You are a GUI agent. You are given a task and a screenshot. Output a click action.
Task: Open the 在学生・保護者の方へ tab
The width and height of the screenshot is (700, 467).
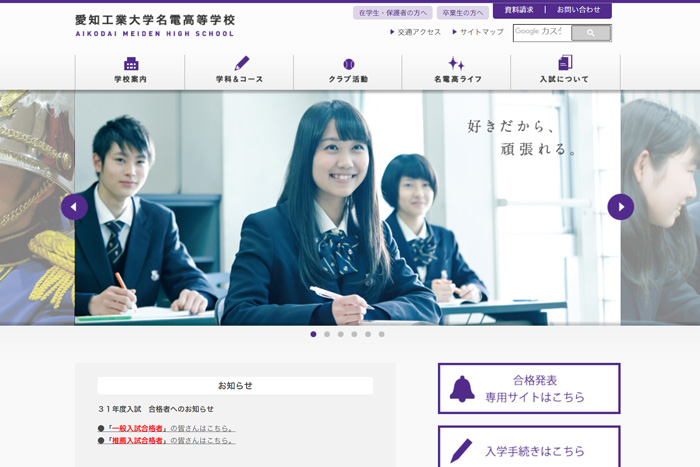(393, 13)
